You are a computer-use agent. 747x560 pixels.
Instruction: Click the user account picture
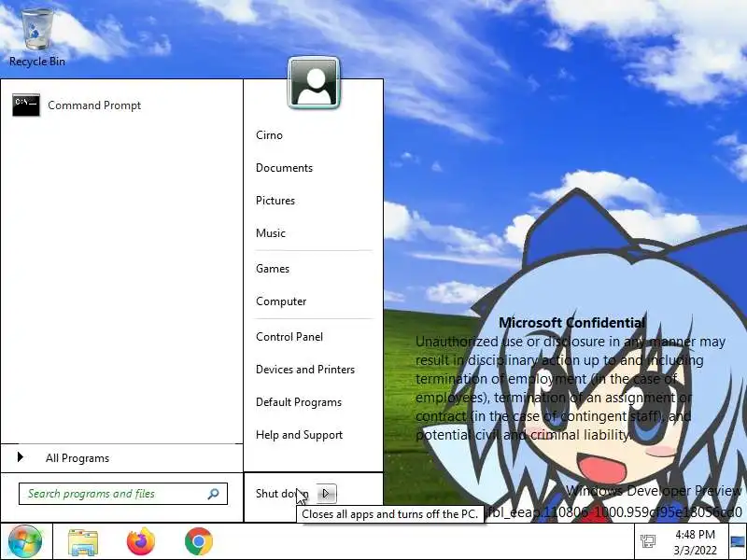point(314,83)
